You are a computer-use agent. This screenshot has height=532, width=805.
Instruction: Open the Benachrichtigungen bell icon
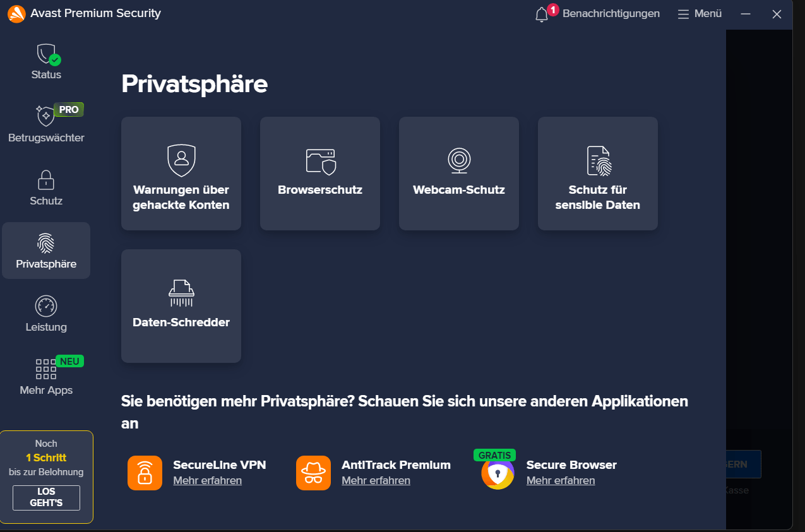(542, 13)
